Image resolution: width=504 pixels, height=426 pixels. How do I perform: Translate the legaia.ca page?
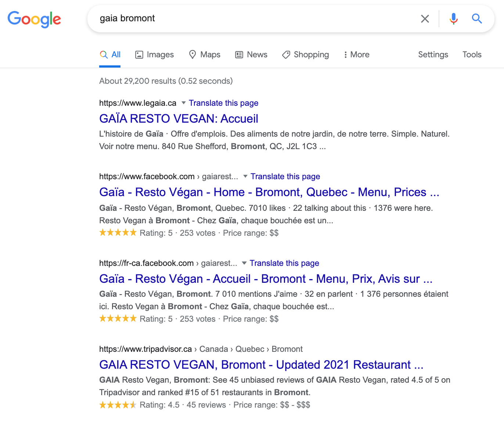[x=223, y=103]
